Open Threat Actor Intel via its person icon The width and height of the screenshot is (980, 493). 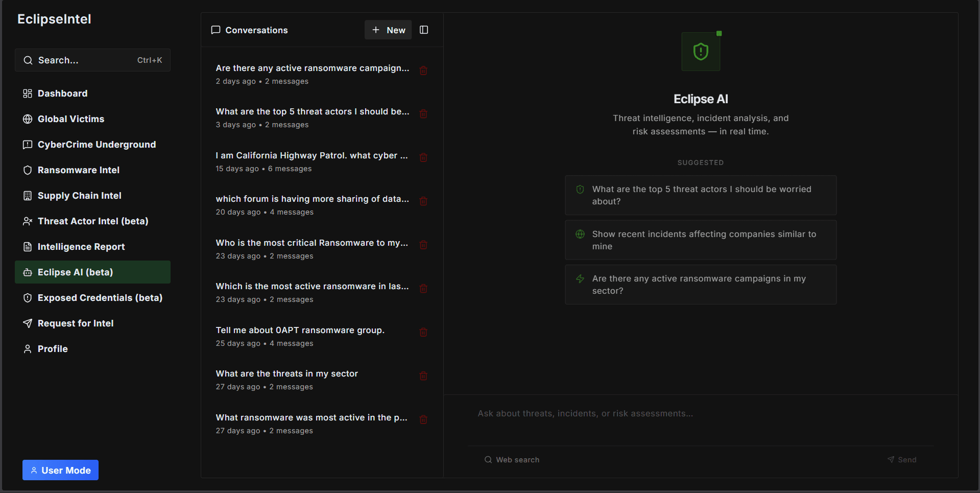[28, 221]
